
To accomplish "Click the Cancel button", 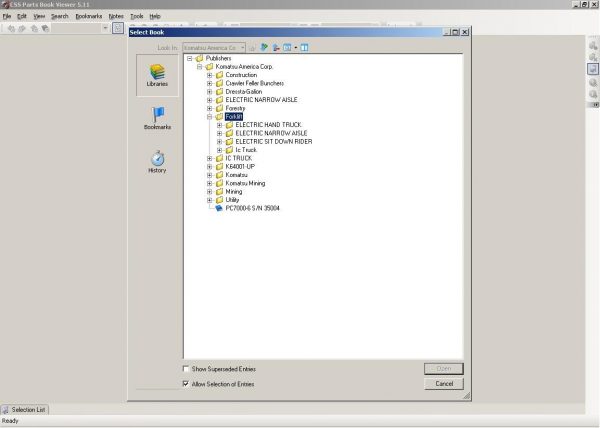I will [444, 384].
